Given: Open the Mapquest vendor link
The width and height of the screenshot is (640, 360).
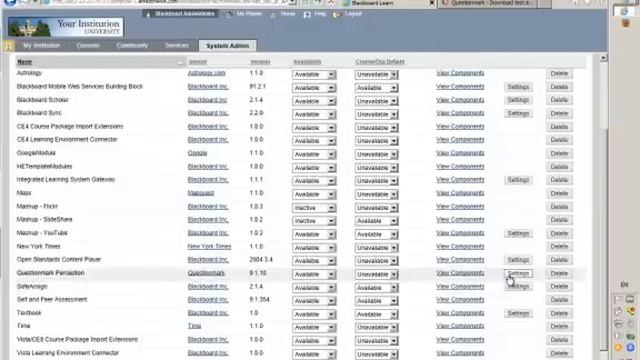Looking at the screenshot, I should click(x=201, y=193).
